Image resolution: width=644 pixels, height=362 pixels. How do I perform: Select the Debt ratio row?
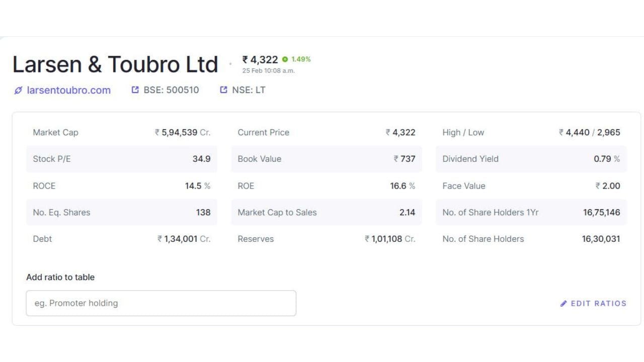[121, 239]
